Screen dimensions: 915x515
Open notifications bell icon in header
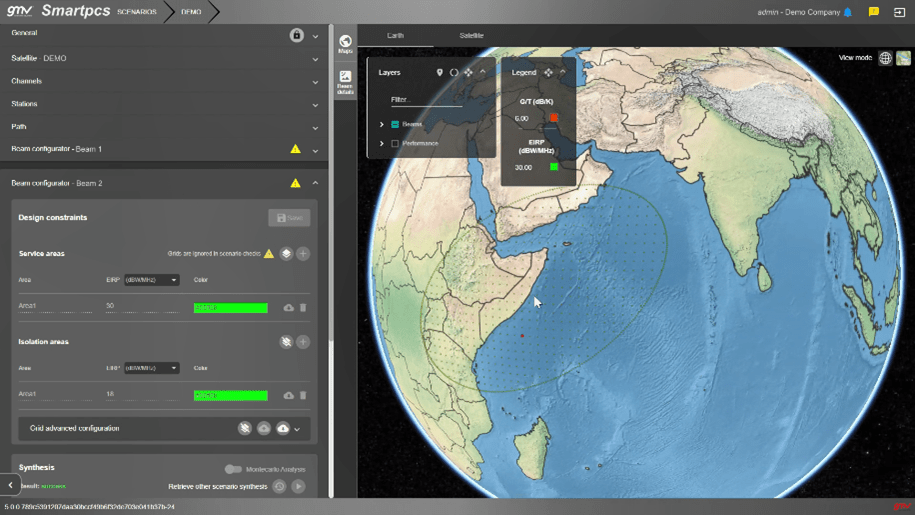pyautogui.click(x=848, y=12)
